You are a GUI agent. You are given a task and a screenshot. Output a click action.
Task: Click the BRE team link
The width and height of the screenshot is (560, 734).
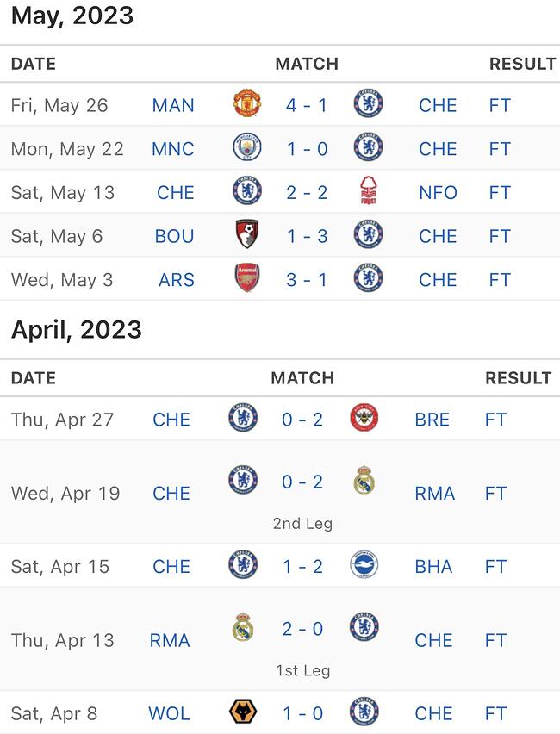(432, 420)
